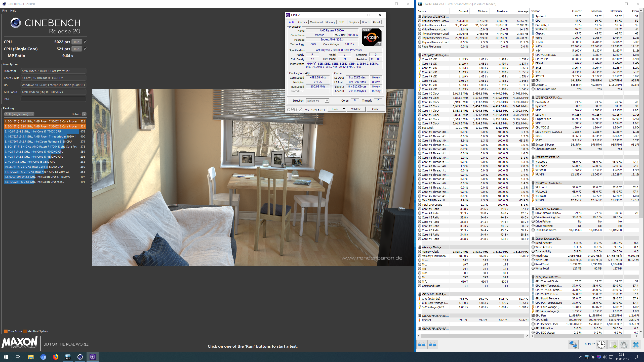644x362 pixels.
Task: Expand ranking Details arrow button
Action: 84,114
